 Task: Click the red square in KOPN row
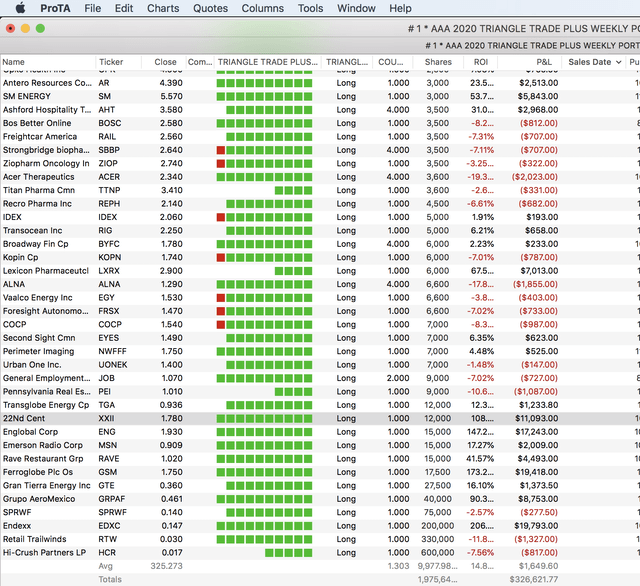coord(221,257)
